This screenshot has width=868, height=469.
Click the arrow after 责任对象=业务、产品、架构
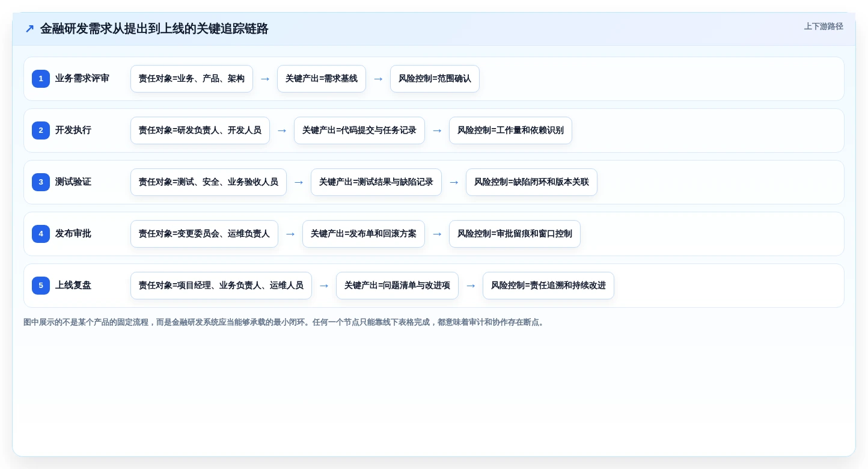265,79
